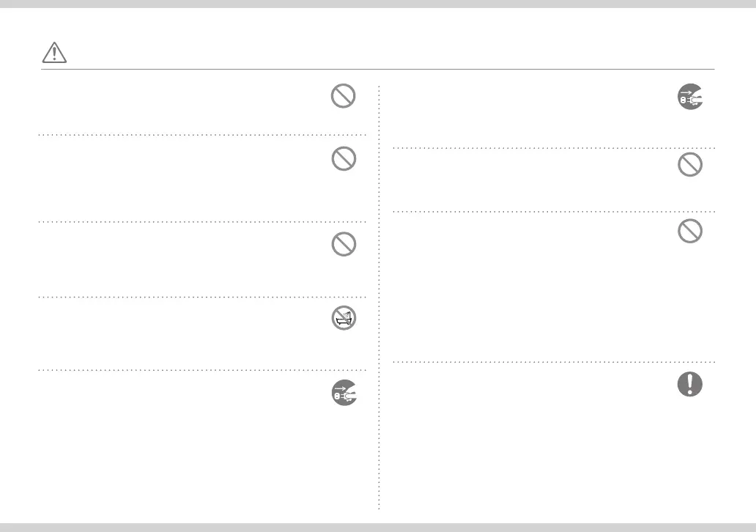Viewport: 756px width, 532px height.
Task: Click the second prohibition icon in left column
Action: point(344,159)
